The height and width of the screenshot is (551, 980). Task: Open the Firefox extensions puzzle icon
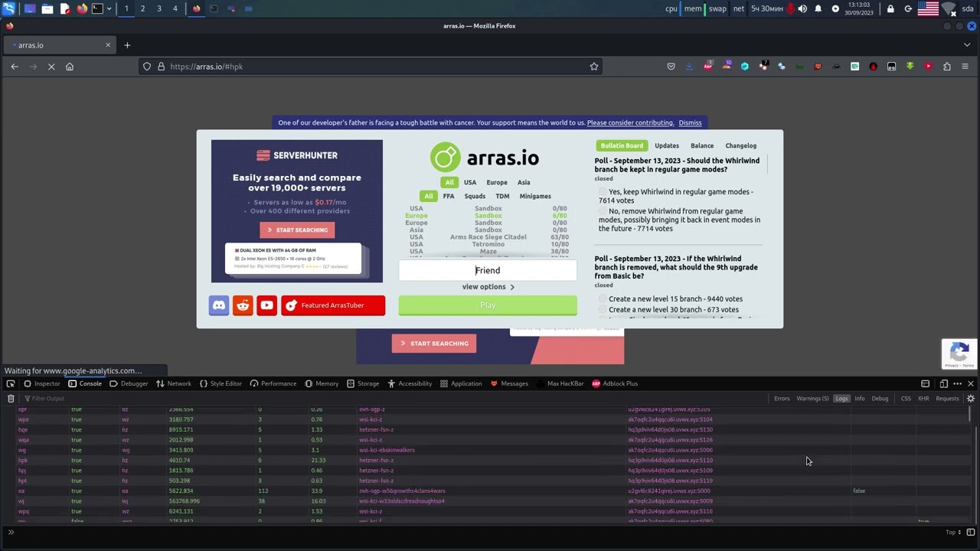point(946,67)
